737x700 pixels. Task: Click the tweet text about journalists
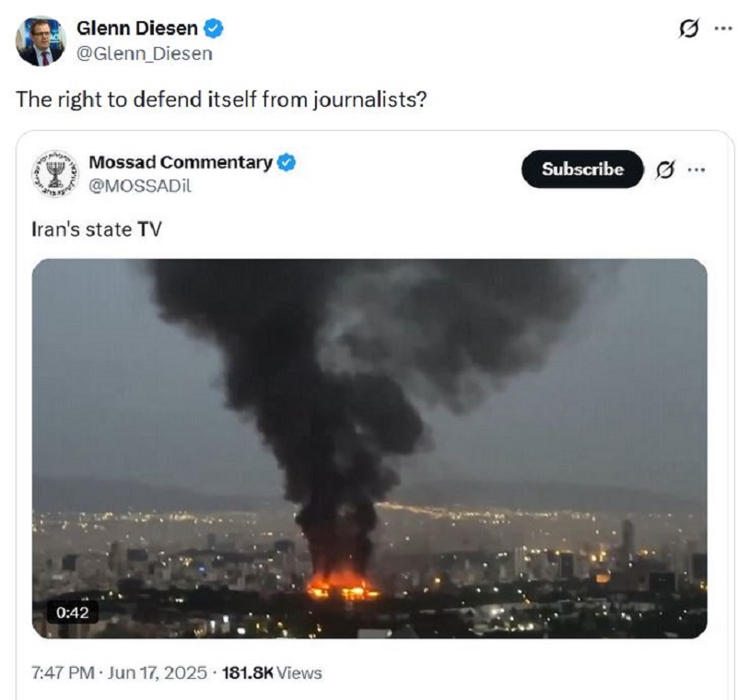point(221,99)
